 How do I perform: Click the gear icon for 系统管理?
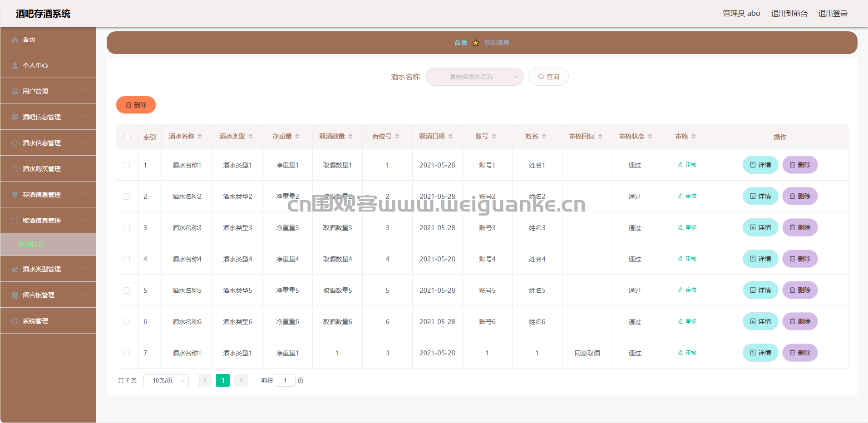[x=15, y=321]
